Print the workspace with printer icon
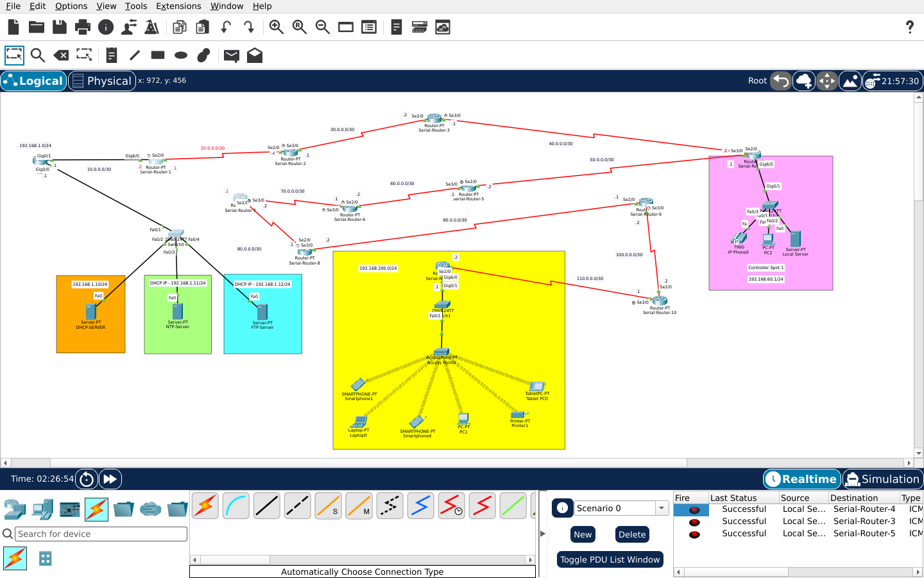This screenshot has height=578, width=924. (x=83, y=27)
